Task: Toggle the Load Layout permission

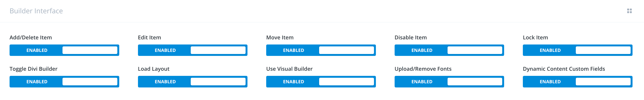Action: (x=192, y=82)
